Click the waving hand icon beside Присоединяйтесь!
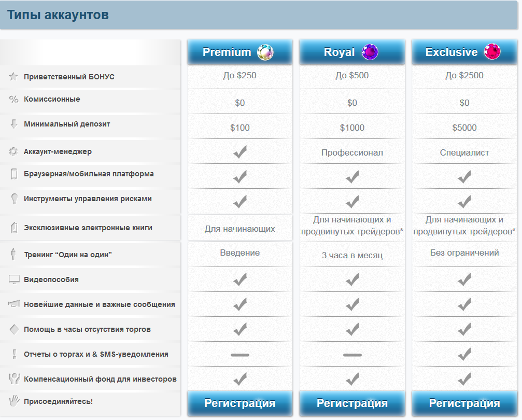522x420 pixels. click(14, 401)
